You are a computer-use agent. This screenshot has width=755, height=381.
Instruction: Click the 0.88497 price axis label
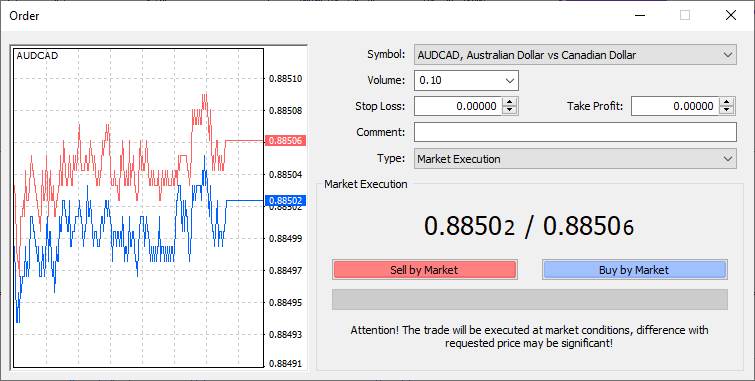tap(286, 270)
